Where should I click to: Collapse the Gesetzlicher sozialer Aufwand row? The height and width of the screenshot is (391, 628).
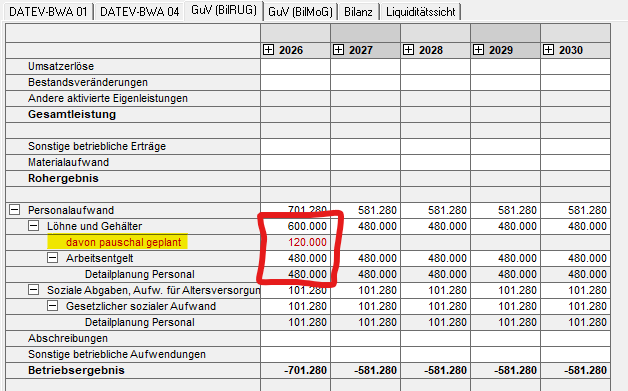click(52, 306)
